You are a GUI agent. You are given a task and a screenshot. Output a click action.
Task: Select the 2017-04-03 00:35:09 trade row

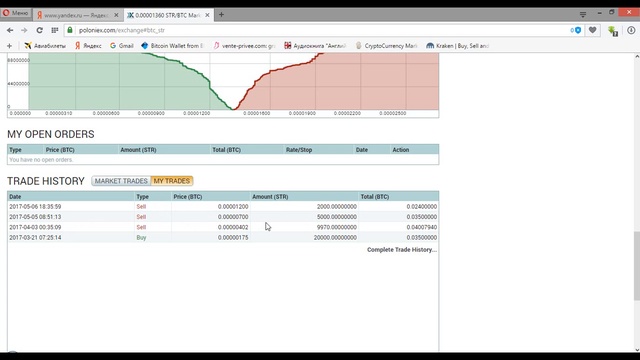point(223,227)
